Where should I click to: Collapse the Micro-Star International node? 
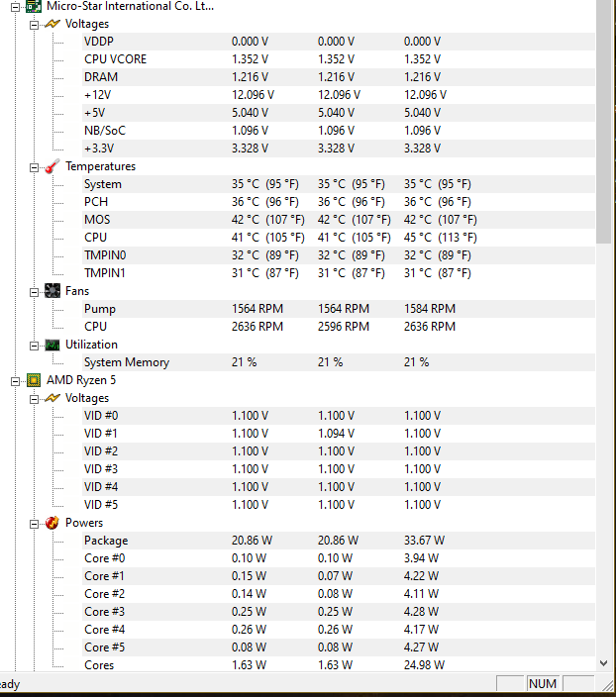[x=15, y=7]
